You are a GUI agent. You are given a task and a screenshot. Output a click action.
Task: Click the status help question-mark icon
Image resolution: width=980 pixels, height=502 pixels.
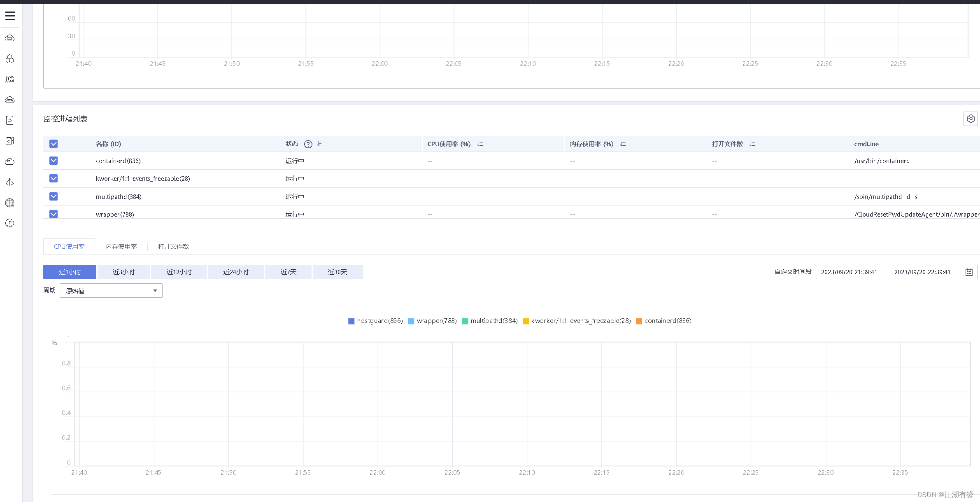(x=308, y=144)
